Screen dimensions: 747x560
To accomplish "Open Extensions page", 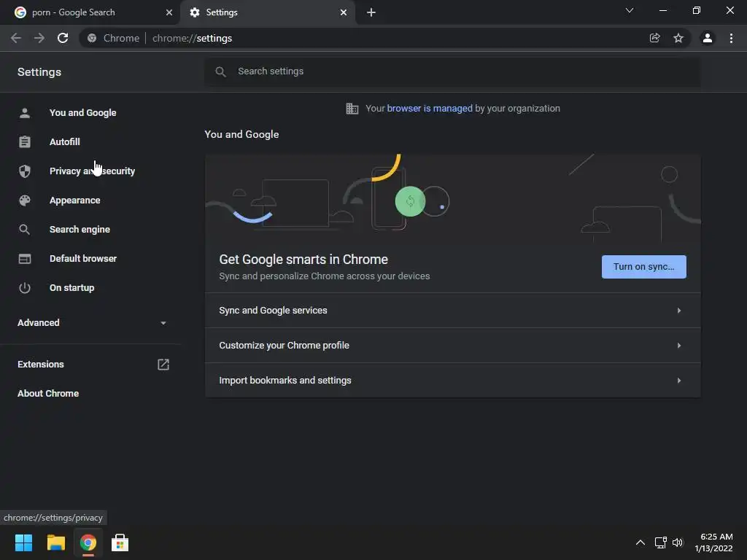I will click(41, 365).
